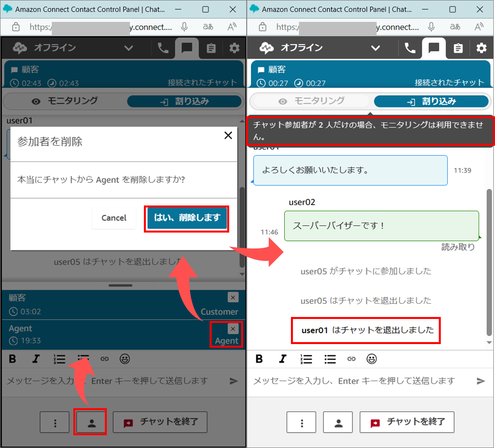
Task: Open tasks clipboard tab in right panel
Action: coord(458,48)
